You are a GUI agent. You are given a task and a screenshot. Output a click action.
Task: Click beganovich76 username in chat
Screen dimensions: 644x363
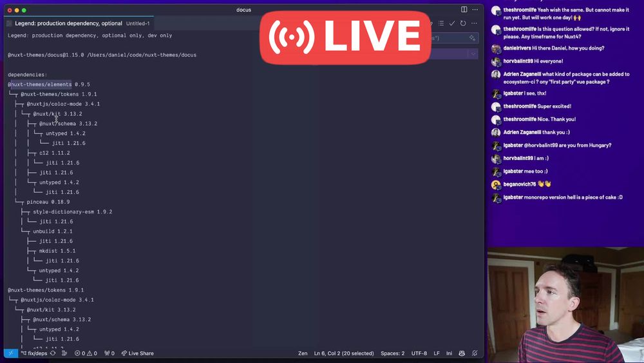(520, 184)
